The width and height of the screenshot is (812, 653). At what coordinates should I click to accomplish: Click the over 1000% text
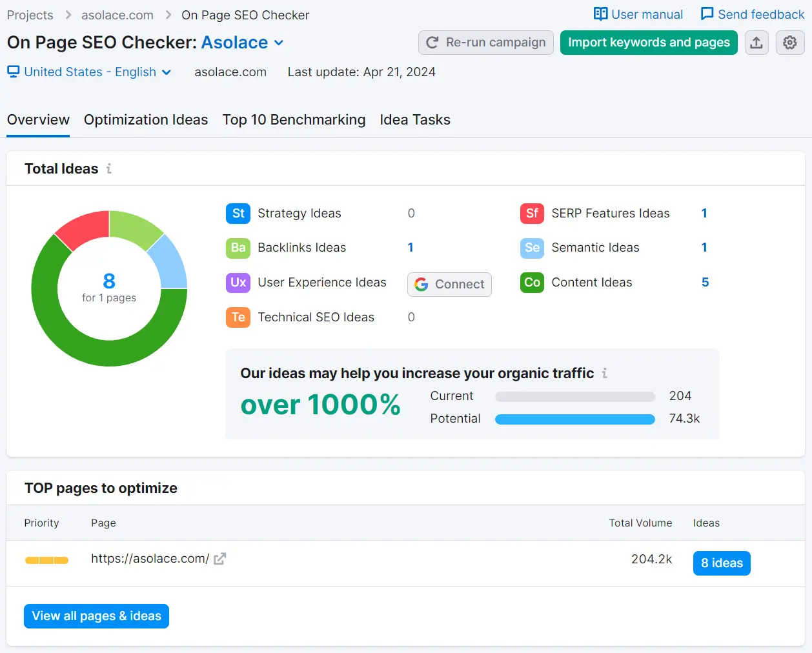coord(320,405)
